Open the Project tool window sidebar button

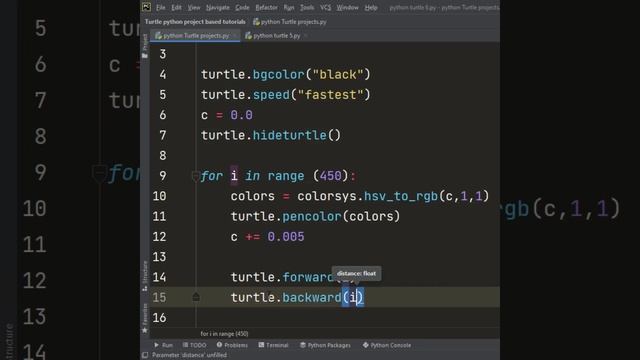click(x=145, y=46)
